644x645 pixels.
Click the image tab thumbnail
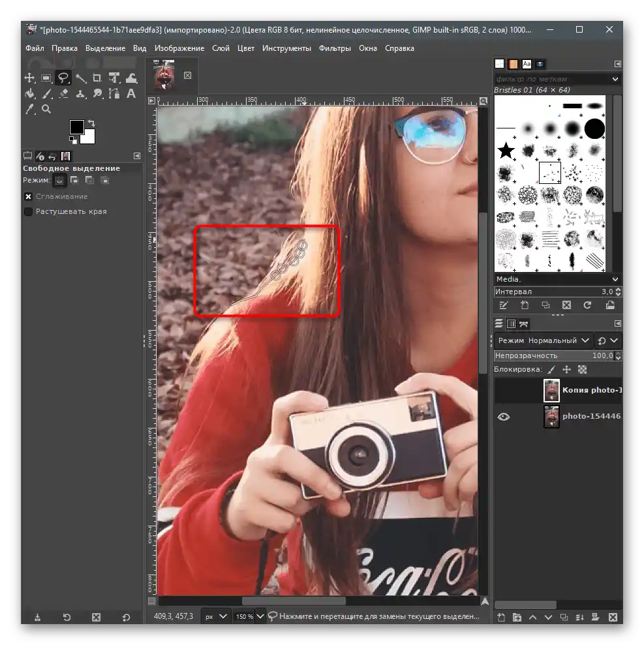click(164, 75)
